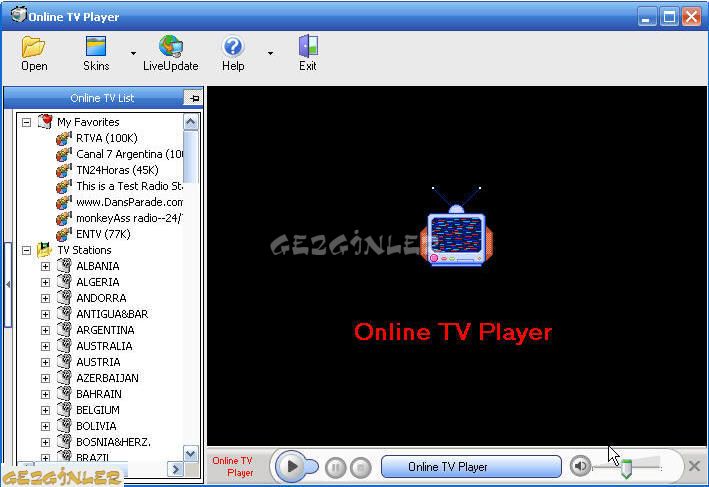Stop playback
This screenshot has width=709, height=487.
361,467
